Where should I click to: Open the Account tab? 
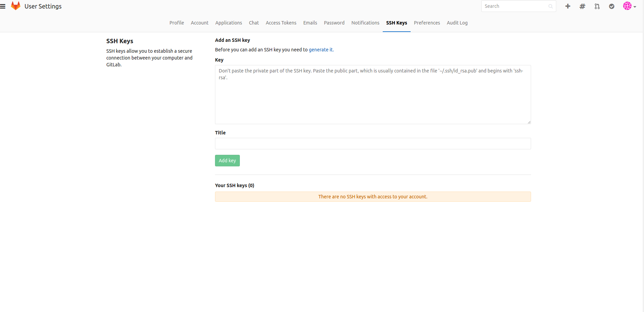199,23
